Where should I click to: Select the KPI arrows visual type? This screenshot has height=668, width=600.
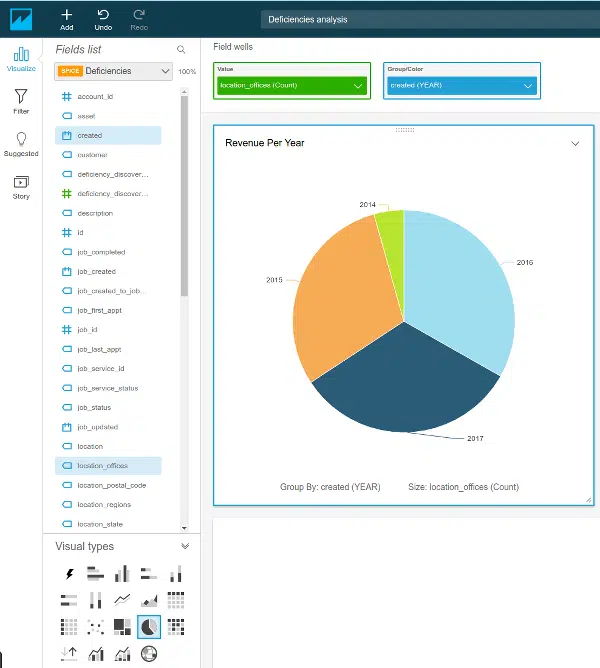point(69,654)
